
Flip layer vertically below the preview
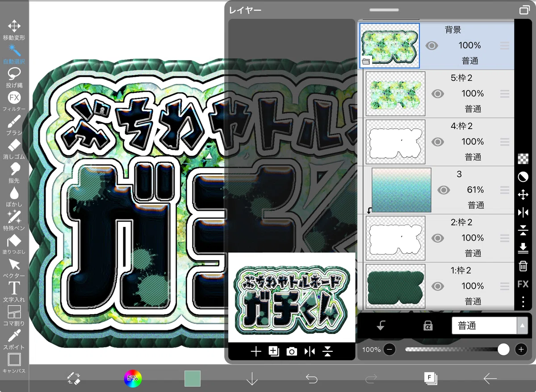tap(327, 352)
